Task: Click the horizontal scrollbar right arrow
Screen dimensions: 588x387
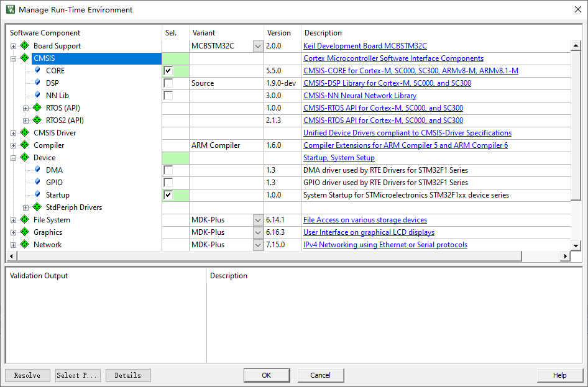Action: (565, 256)
